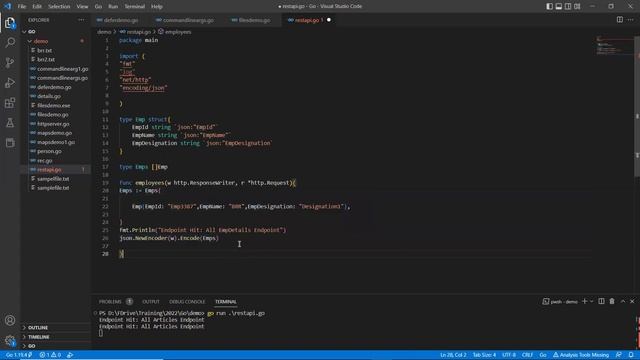Screen dimensions: 640x360
Task: Click errors and warnings status indicator
Action: click(50, 355)
